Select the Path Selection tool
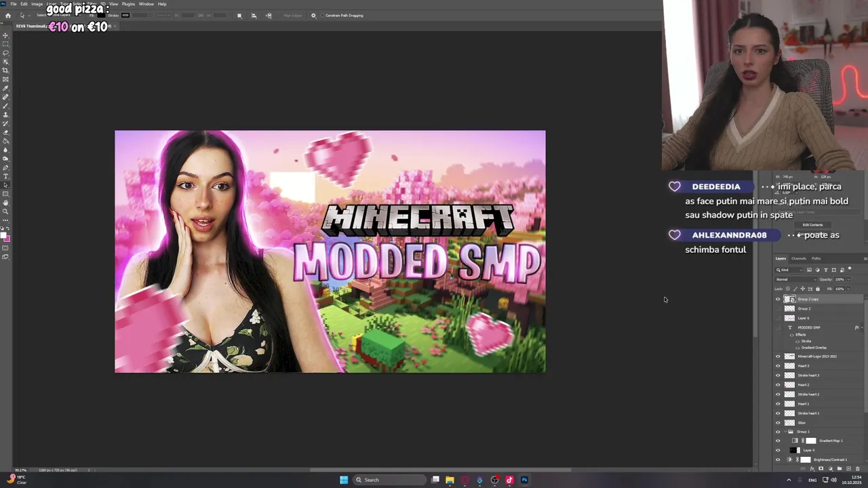The width and height of the screenshot is (868, 488). click(5, 185)
